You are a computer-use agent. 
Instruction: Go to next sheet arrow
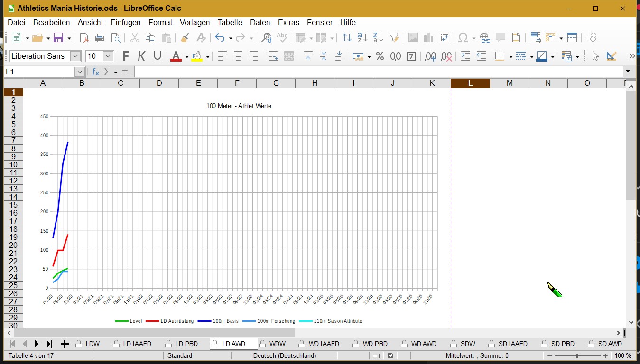pyautogui.click(x=37, y=344)
